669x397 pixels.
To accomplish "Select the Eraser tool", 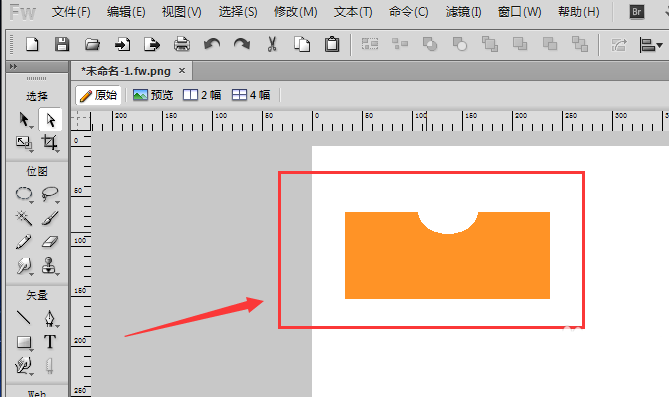I will click(49, 242).
